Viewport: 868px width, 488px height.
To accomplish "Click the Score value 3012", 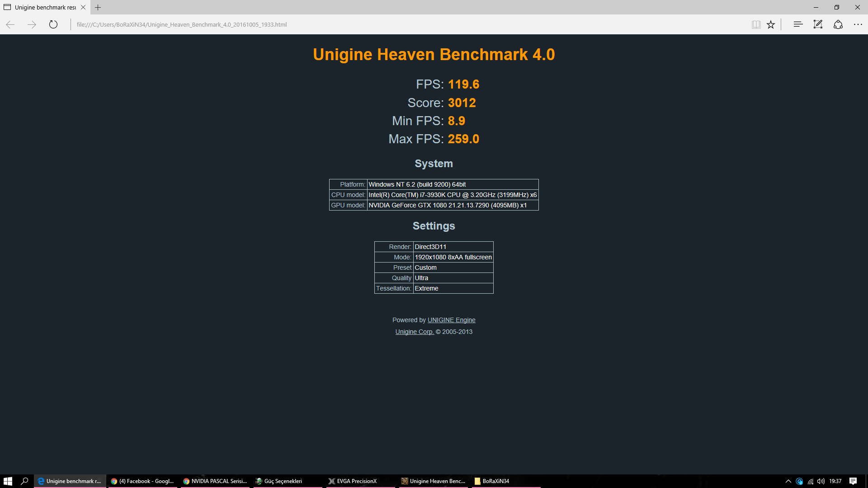I will click(462, 103).
